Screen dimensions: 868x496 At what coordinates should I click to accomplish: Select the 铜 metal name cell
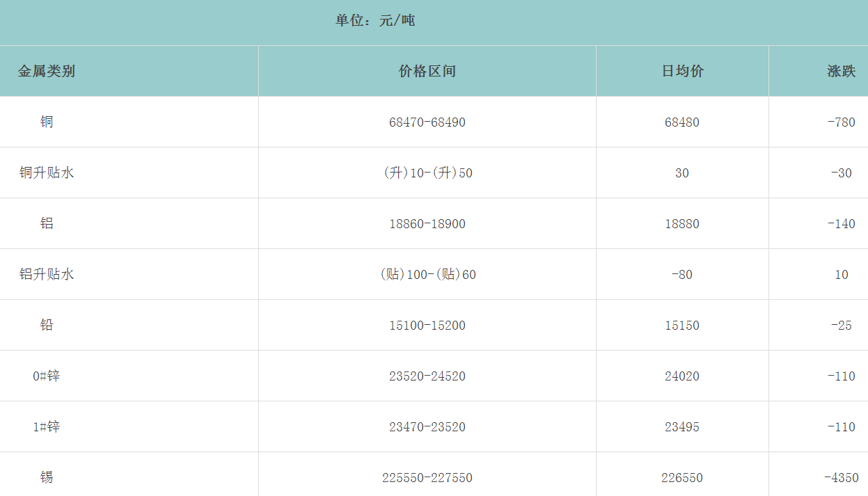pyautogui.click(x=47, y=122)
